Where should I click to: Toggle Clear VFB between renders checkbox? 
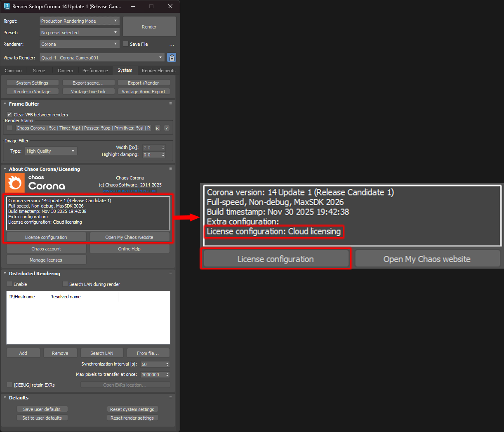(9, 115)
